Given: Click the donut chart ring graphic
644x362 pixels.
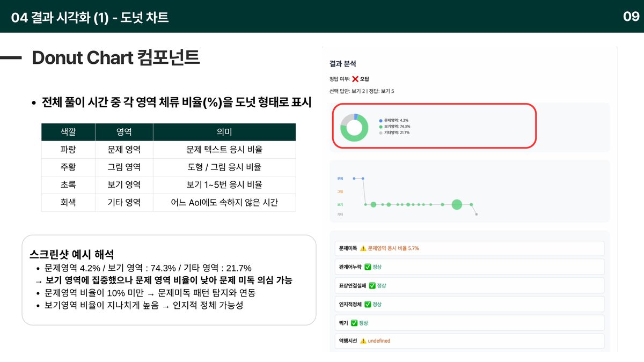Looking at the screenshot, I should tap(354, 128).
